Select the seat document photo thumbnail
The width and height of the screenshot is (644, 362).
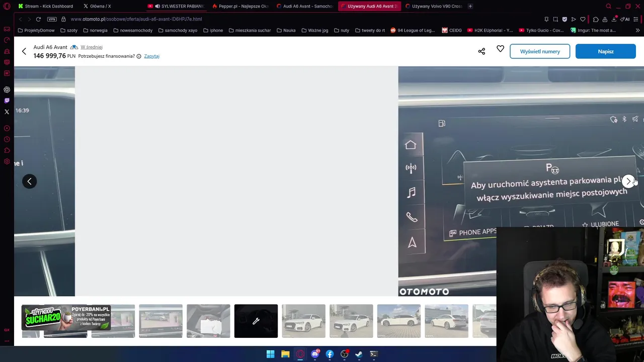208,321
